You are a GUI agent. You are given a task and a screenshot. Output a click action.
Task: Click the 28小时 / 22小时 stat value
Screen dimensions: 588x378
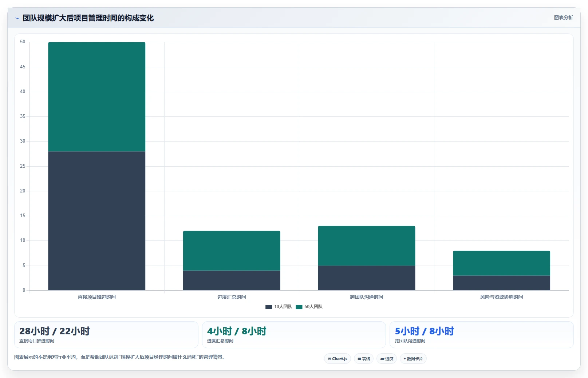click(x=55, y=331)
